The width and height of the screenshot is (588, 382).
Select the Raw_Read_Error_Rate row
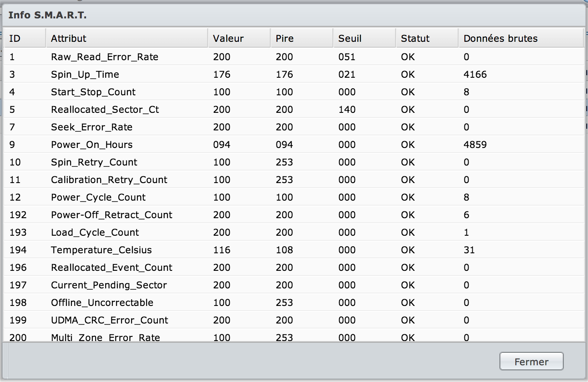pos(104,57)
